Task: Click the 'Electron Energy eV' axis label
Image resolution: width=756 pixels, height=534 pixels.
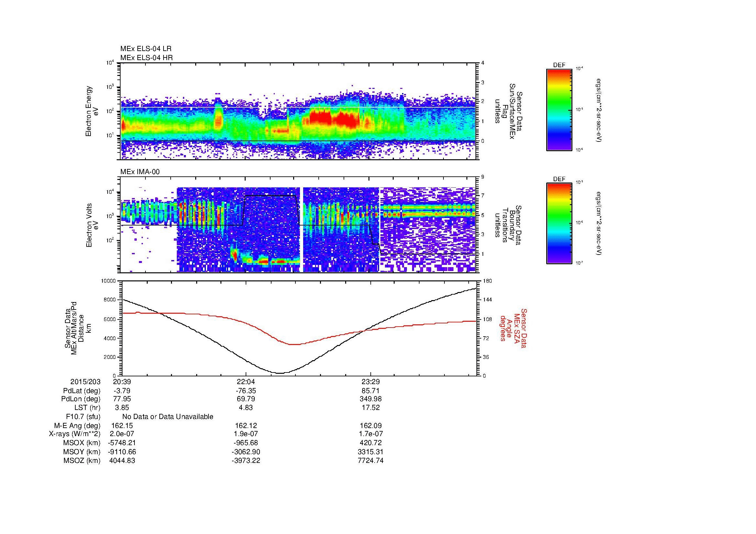Action: tap(92, 111)
